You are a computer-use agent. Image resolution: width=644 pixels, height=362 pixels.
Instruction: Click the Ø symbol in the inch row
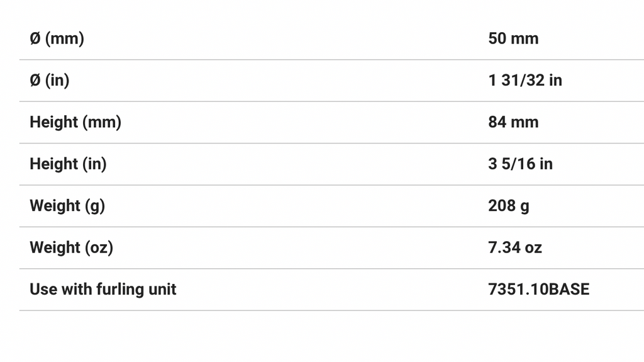point(35,80)
